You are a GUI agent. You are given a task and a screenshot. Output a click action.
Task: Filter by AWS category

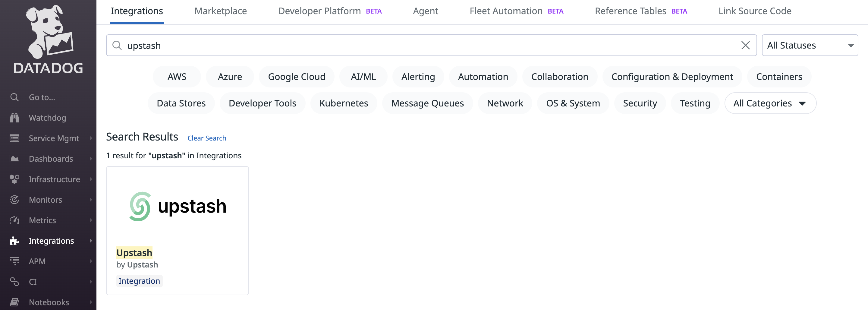(177, 77)
